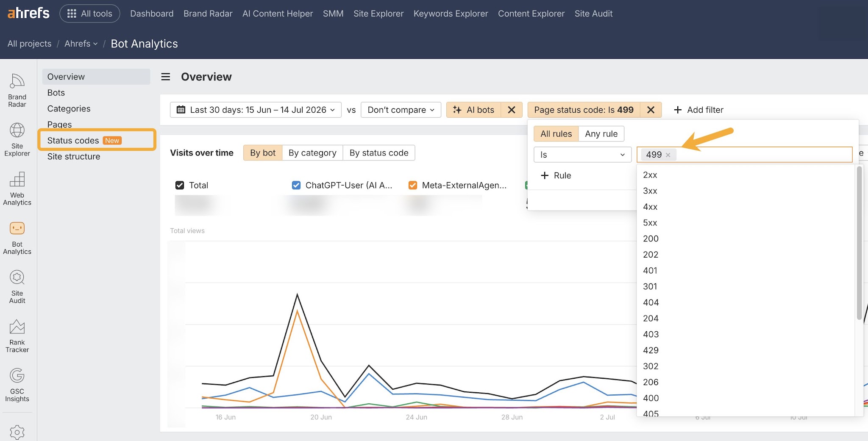The width and height of the screenshot is (868, 441).
Task: Open the Page status code filter
Action: (x=584, y=110)
